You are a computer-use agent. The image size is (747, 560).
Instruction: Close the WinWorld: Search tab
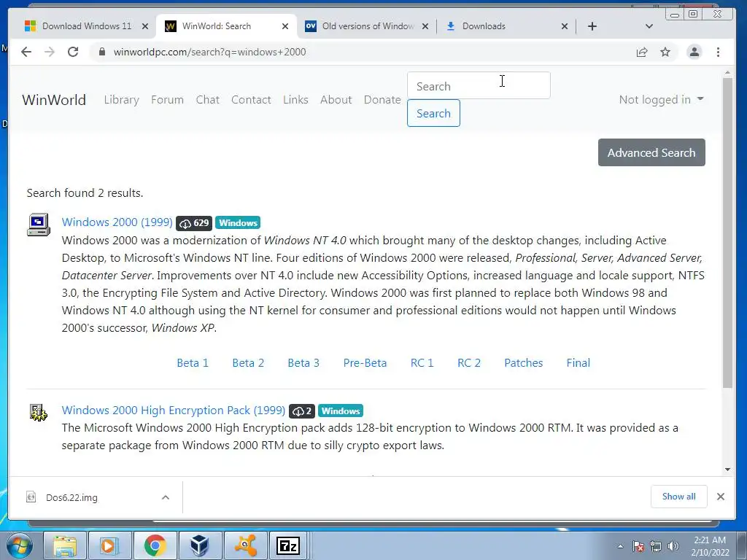click(x=285, y=27)
